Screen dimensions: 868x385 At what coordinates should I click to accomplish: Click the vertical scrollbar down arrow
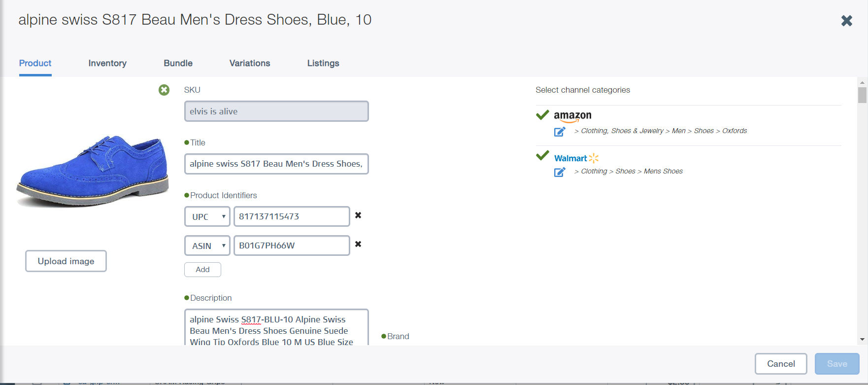coord(862,339)
